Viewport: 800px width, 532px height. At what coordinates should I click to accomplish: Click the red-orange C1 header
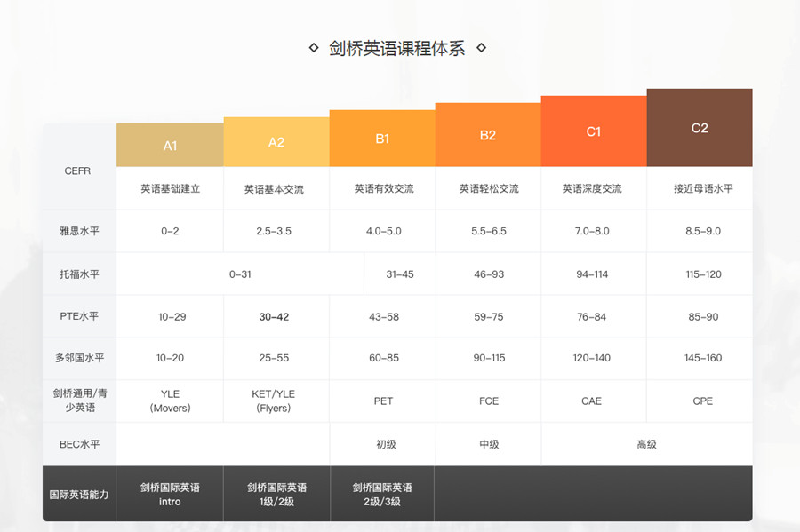594,131
